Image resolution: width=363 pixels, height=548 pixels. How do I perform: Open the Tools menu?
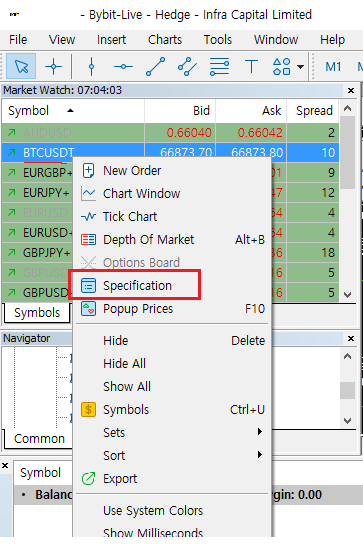pyautogui.click(x=218, y=39)
